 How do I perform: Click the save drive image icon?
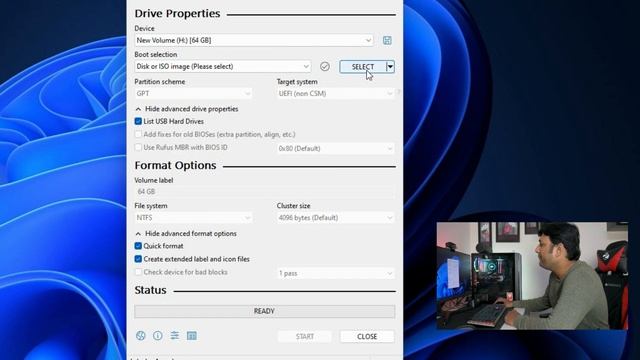point(387,40)
